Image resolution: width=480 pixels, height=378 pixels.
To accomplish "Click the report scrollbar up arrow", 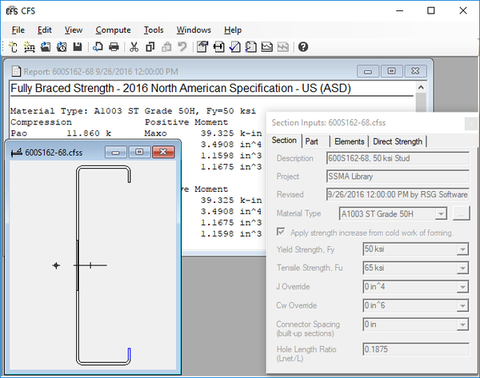I will point(421,88).
